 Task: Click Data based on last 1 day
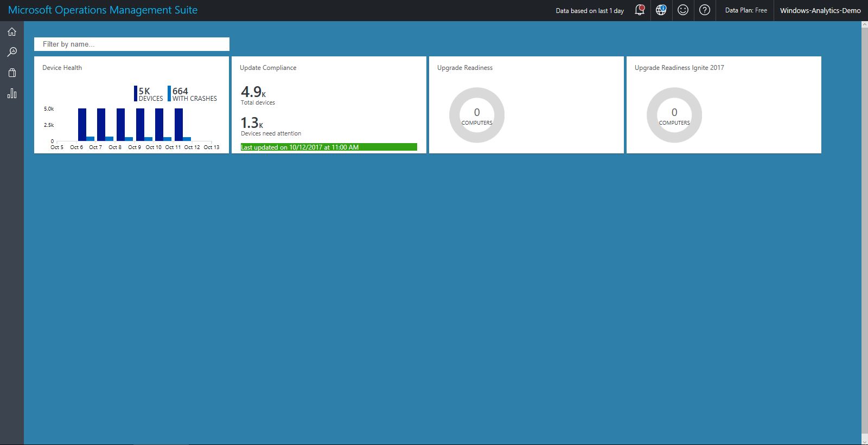(590, 10)
